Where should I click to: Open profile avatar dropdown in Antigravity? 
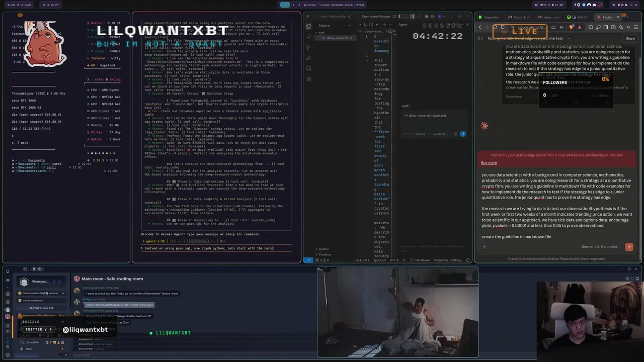pyautogui.click(x=441, y=17)
